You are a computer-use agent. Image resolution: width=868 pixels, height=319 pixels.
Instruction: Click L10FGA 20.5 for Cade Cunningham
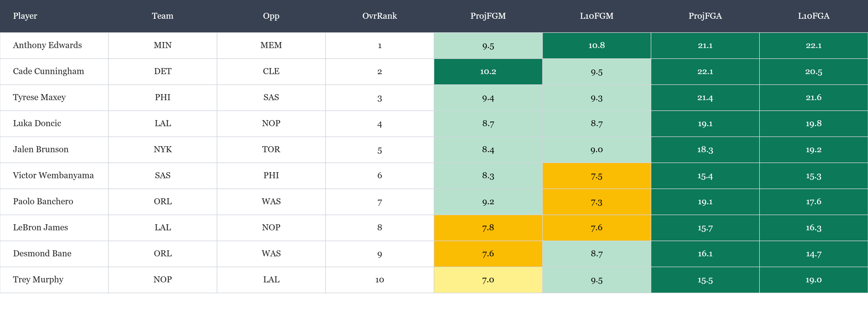pyautogui.click(x=813, y=72)
